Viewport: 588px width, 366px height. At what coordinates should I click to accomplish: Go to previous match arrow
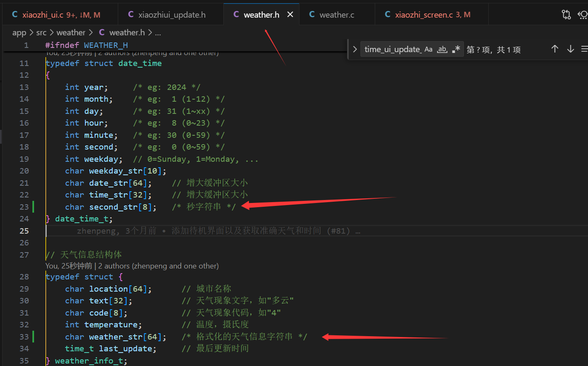[555, 49]
